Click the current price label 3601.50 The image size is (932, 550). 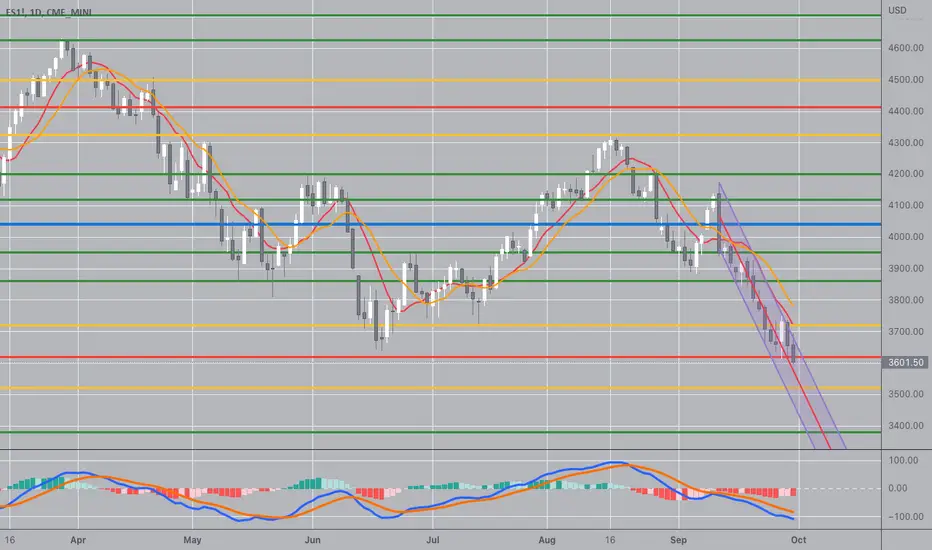pyautogui.click(x=905, y=362)
